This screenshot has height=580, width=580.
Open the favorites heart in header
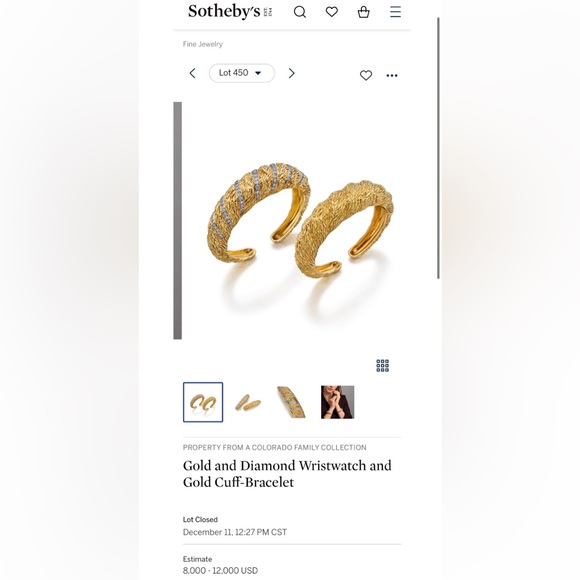point(332,12)
